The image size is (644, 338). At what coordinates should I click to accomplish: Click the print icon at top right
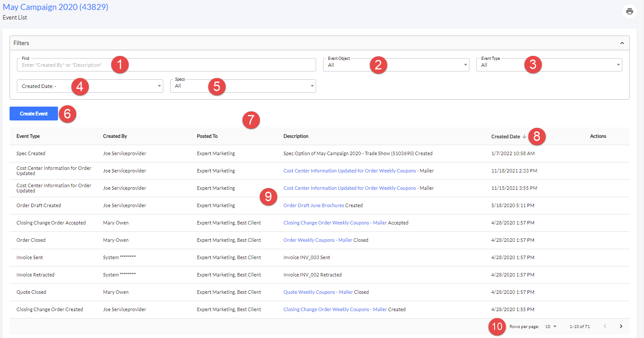[630, 11]
